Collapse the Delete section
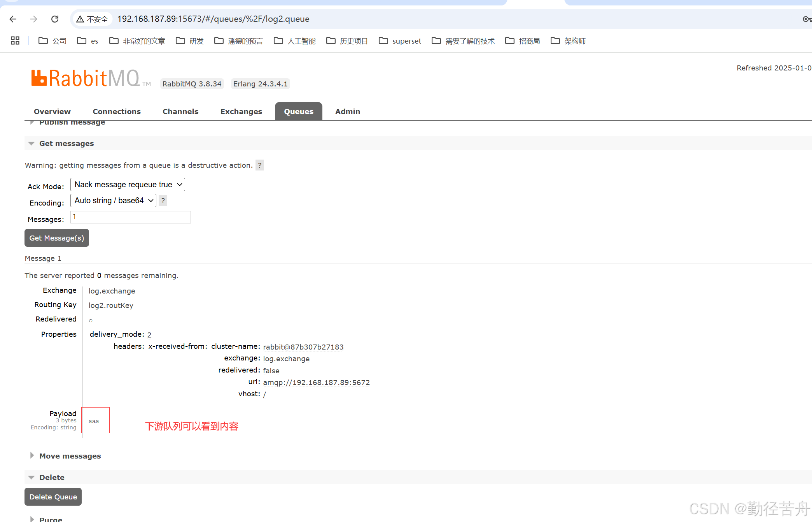Screen dimensions: 812x522 coord(51,477)
